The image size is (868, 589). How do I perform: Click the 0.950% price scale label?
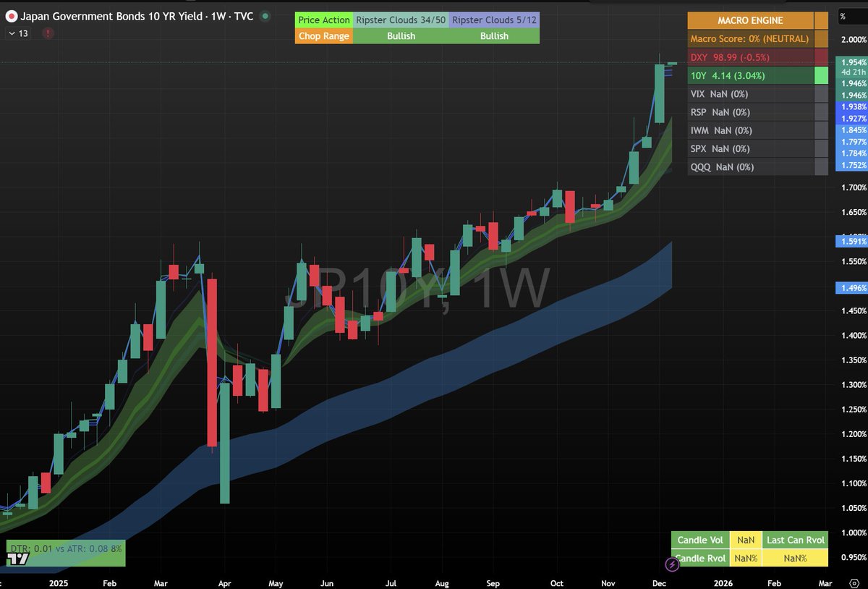[854, 557]
